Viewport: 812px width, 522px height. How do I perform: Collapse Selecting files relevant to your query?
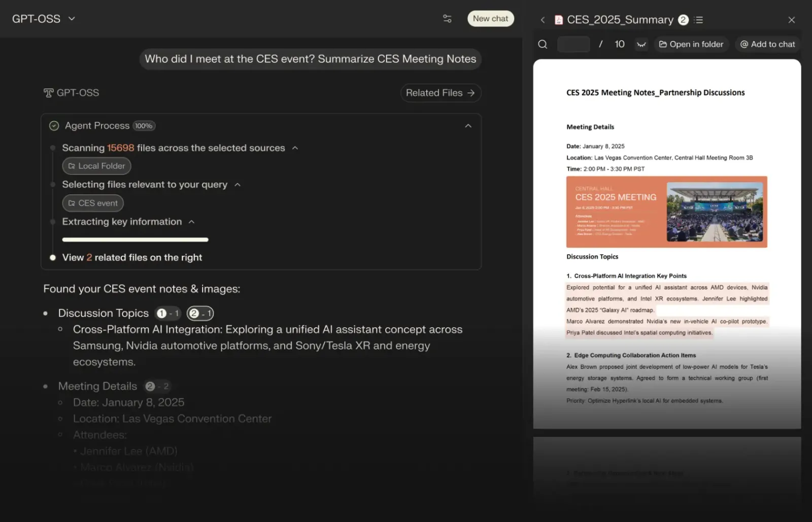237,185
